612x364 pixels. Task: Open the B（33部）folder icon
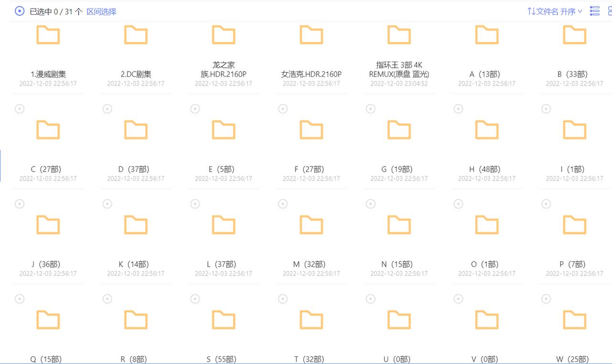tap(575, 34)
